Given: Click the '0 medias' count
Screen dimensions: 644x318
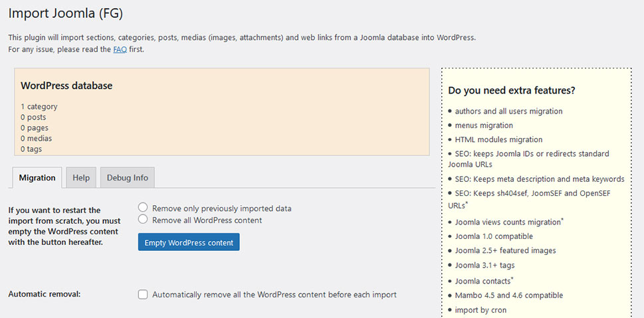Looking at the screenshot, I should coord(36,138).
